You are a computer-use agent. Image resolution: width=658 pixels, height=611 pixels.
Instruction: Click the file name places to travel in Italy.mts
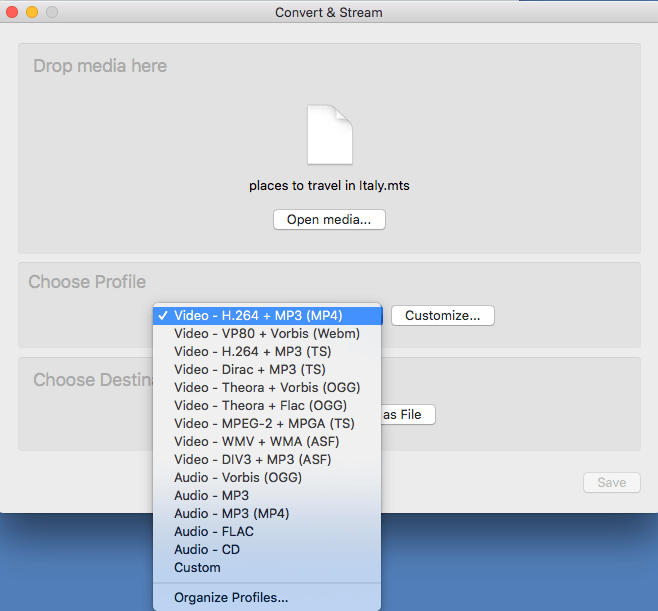[329, 185]
